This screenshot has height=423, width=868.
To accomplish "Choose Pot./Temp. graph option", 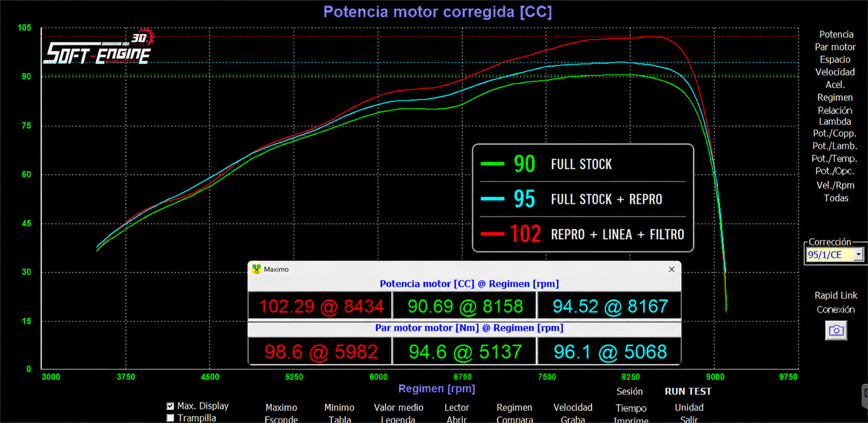I will (x=835, y=159).
